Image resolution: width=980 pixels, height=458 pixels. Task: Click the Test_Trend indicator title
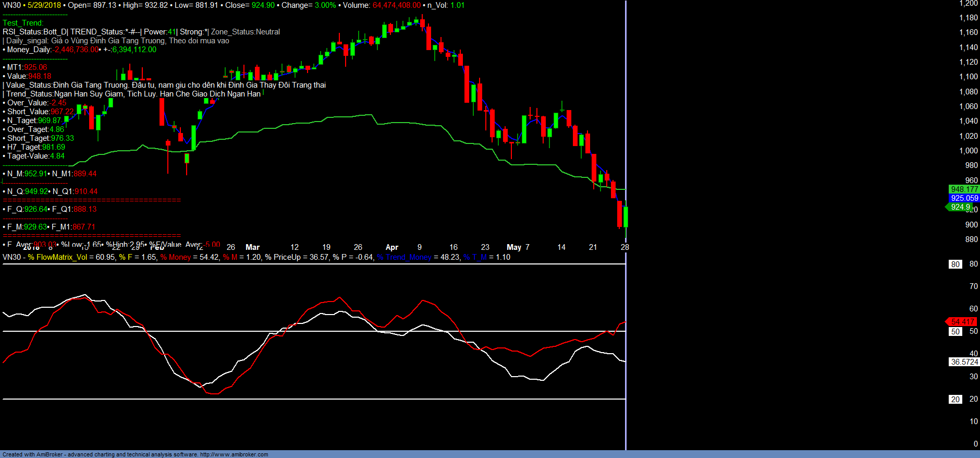[23, 23]
